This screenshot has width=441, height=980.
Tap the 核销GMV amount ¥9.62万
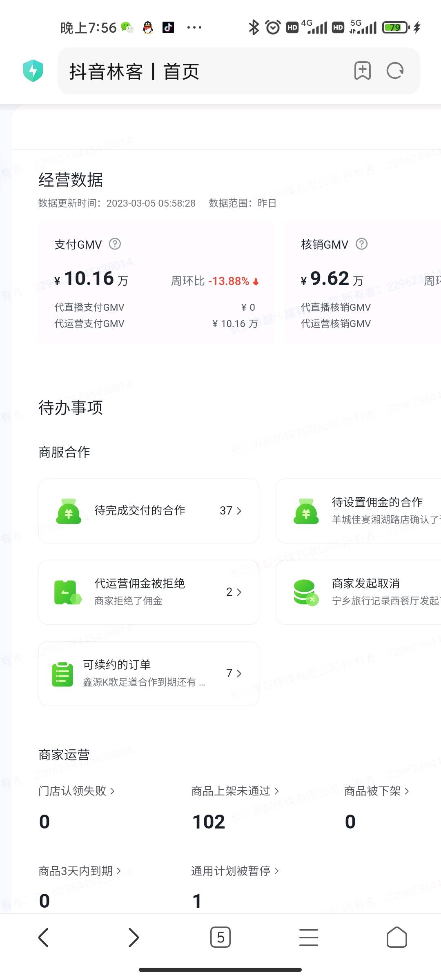point(332,279)
